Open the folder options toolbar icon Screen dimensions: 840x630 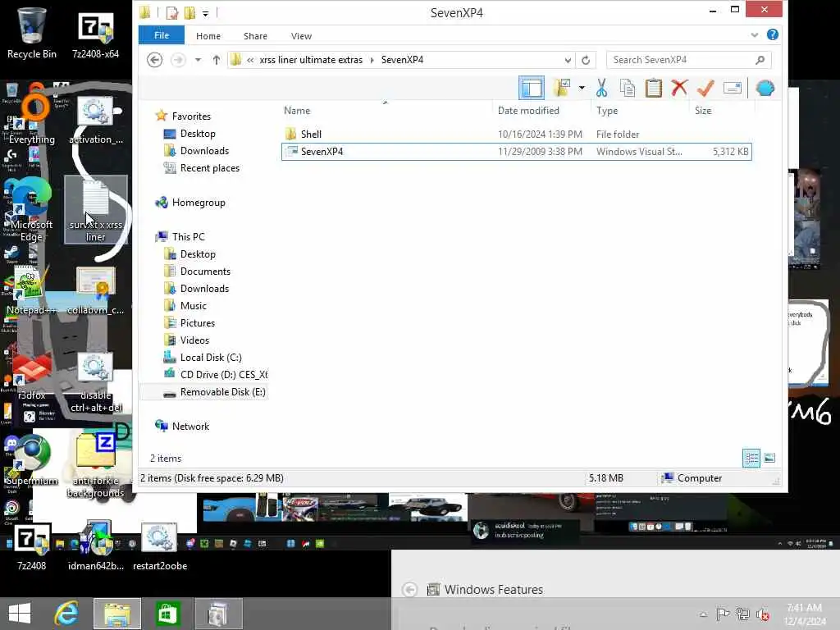[562, 88]
